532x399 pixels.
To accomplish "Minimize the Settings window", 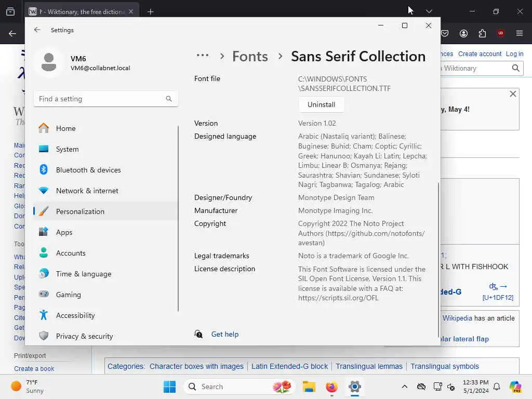I will click(381, 25).
